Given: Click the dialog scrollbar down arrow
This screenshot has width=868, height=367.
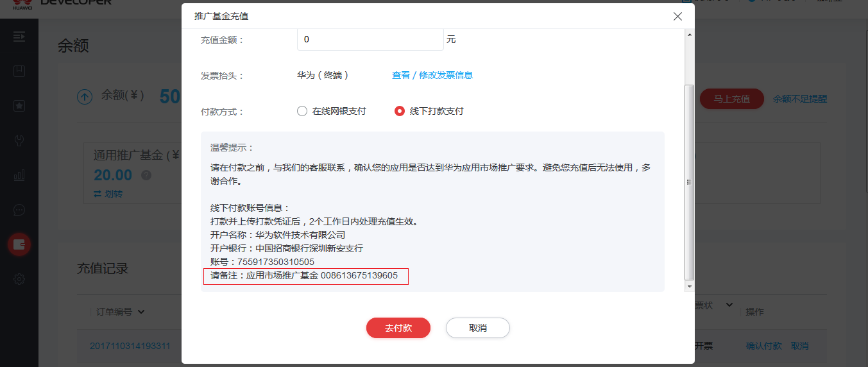Looking at the screenshot, I should click(x=690, y=287).
